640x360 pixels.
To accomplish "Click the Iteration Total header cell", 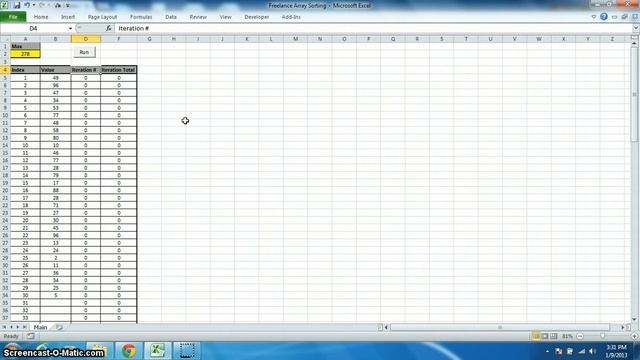I will (x=119, y=70).
